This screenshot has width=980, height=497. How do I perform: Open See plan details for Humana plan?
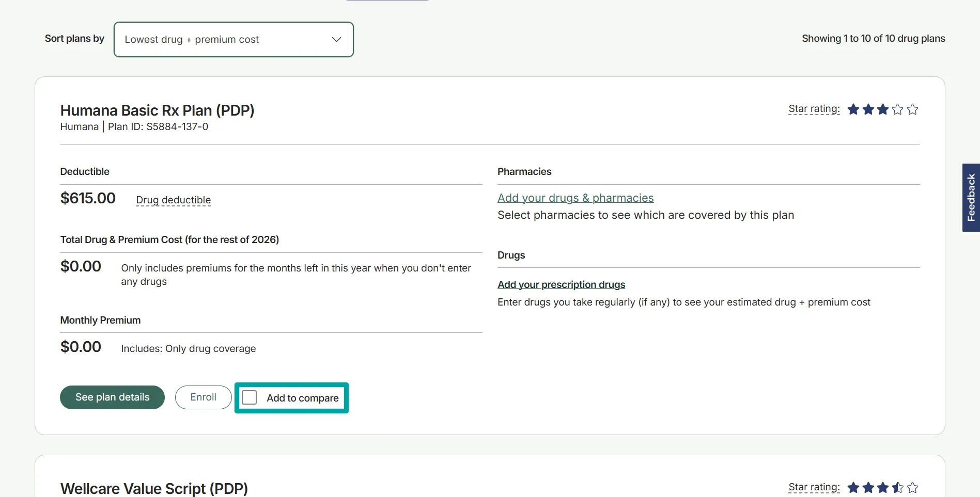point(112,397)
